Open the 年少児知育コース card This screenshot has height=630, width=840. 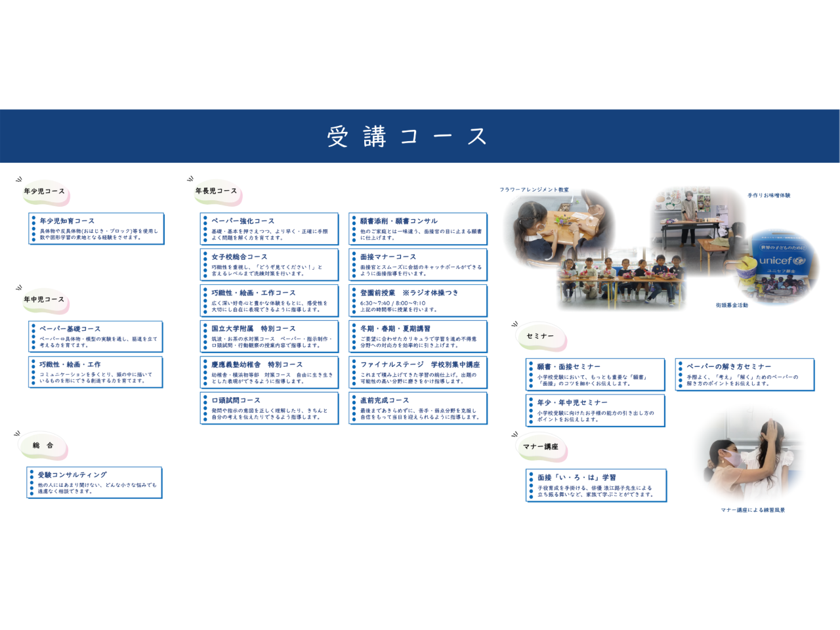click(x=96, y=228)
